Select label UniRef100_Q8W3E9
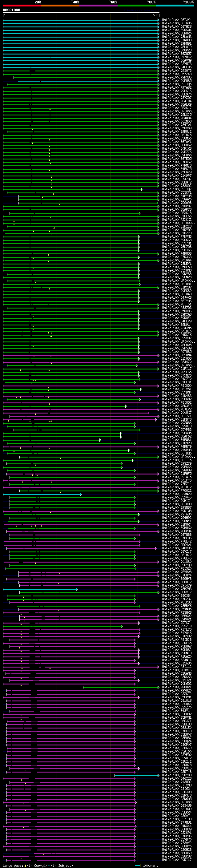Image resolution: width=197 pixels, height=868 pixels. 177,406
